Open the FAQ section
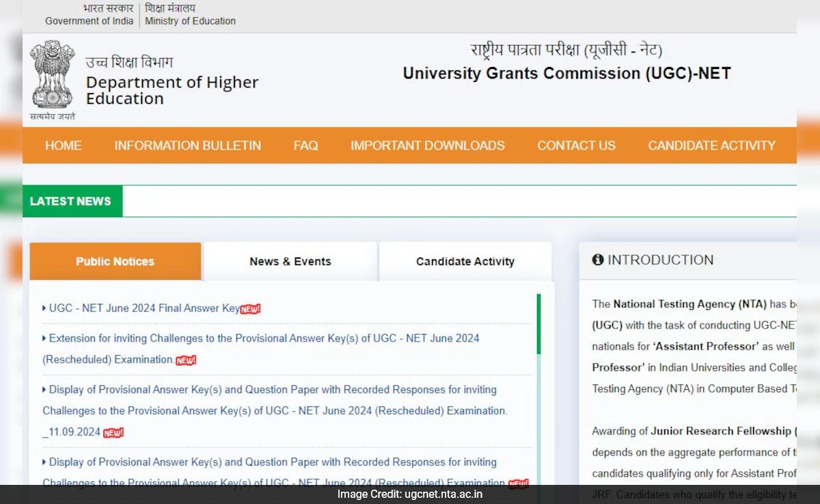The height and width of the screenshot is (504, 820). point(305,145)
